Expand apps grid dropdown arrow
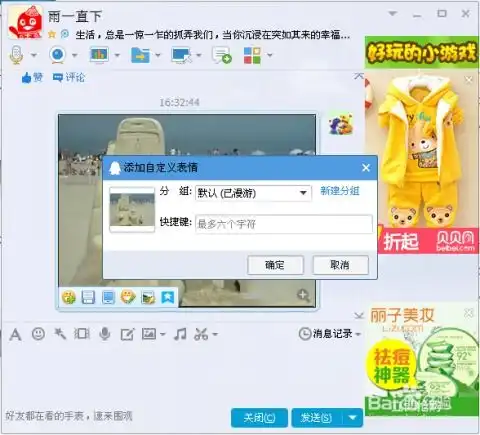 pyautogui.click(x=270, y=55)
